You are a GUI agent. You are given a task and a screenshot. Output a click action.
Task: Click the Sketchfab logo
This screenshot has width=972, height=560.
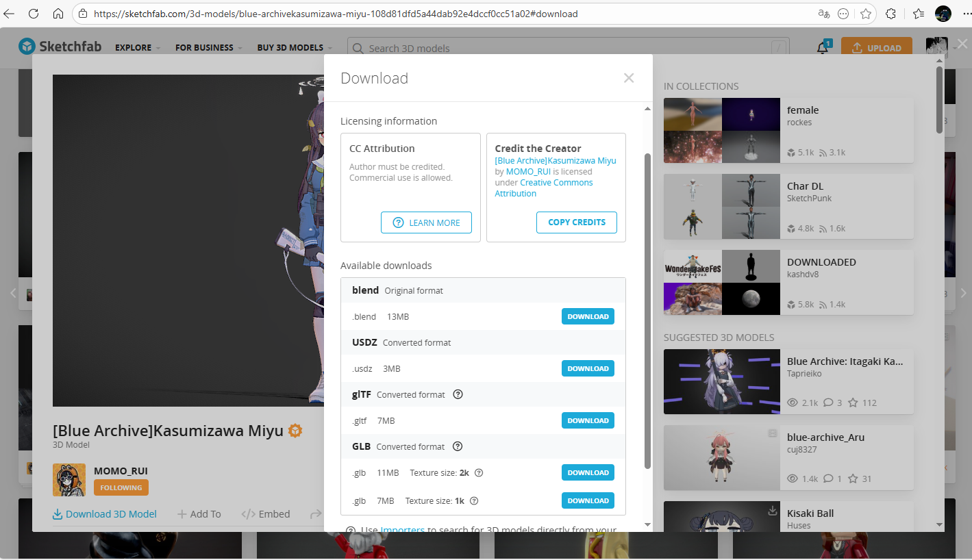(x=60, y=47)
